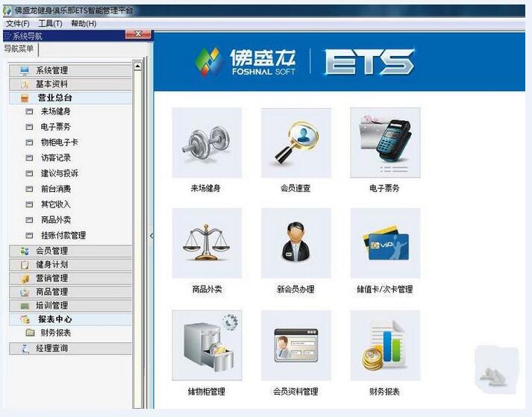Open 储物柜管理 cabinet icon

click(207, 345)
